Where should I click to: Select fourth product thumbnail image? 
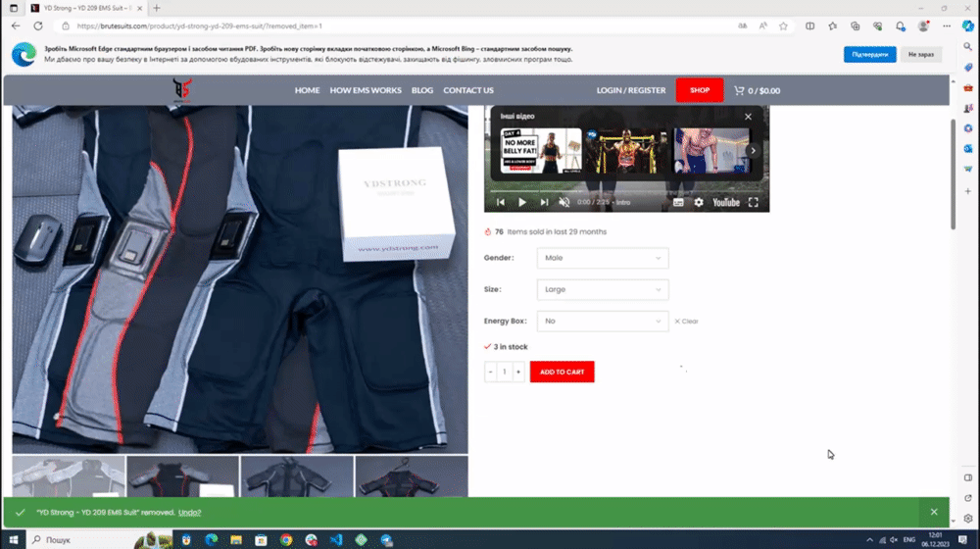(412, 476)
